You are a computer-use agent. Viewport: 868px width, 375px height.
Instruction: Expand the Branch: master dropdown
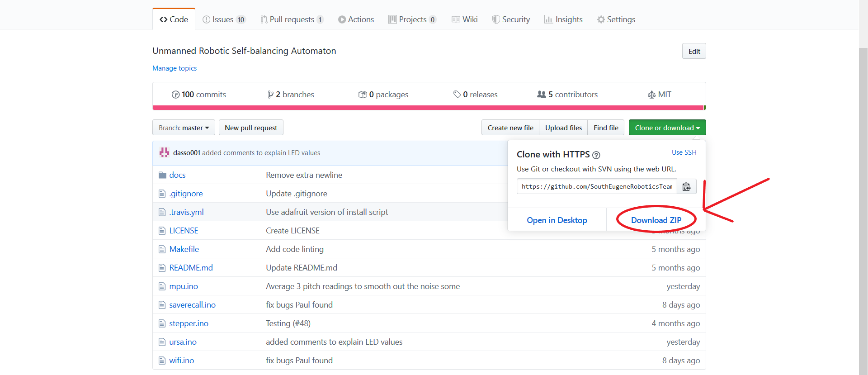tap(184, 128)
